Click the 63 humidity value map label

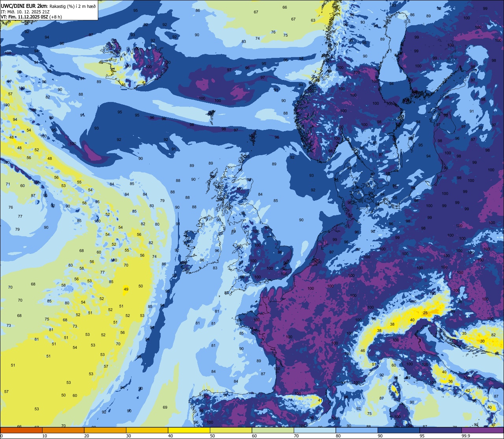tap(313, 20)
